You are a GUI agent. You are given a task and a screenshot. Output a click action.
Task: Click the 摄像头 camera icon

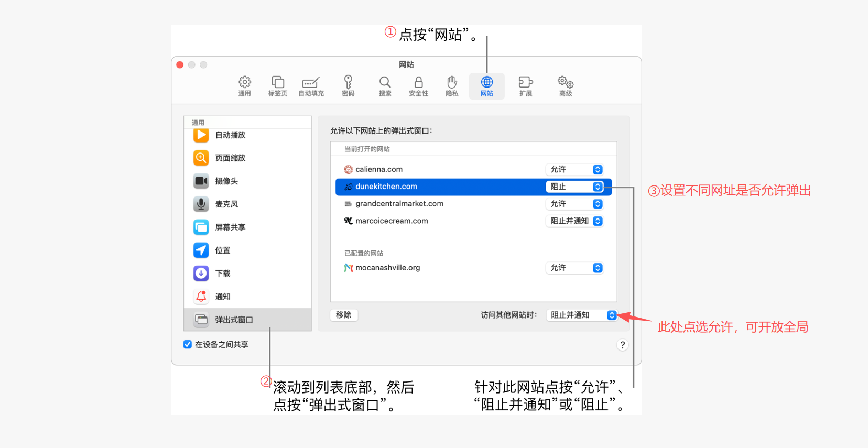click(201, 181)
